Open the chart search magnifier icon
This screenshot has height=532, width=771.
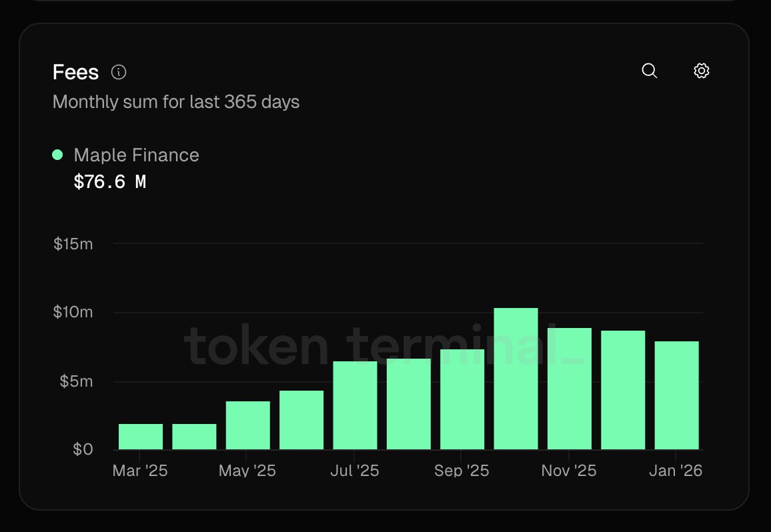[x=649, y=71]
